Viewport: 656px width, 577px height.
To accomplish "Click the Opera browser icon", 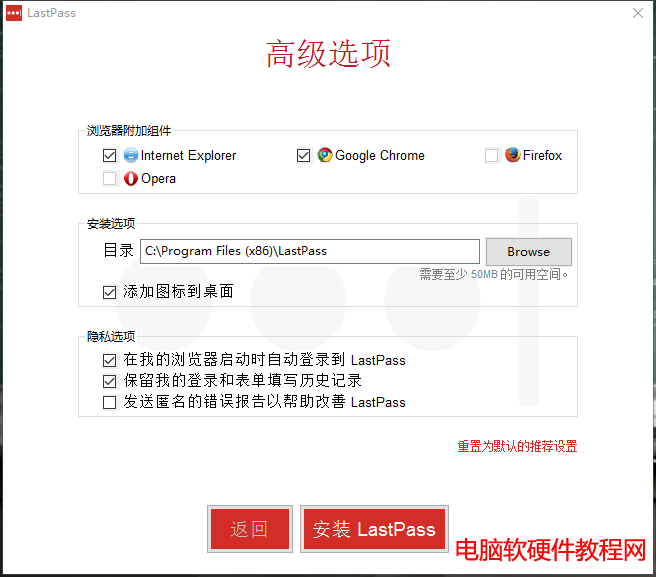I will [x=131, y=179].
